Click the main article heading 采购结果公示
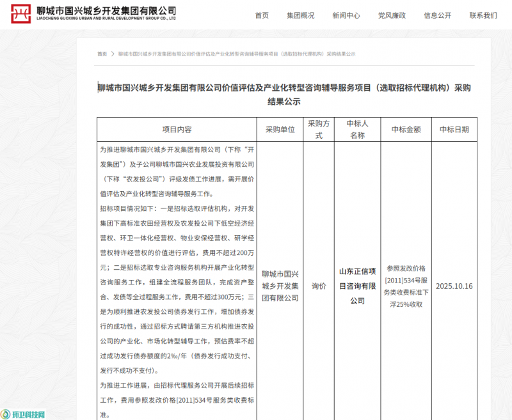 pyautogui.click(x=284, y=95)
